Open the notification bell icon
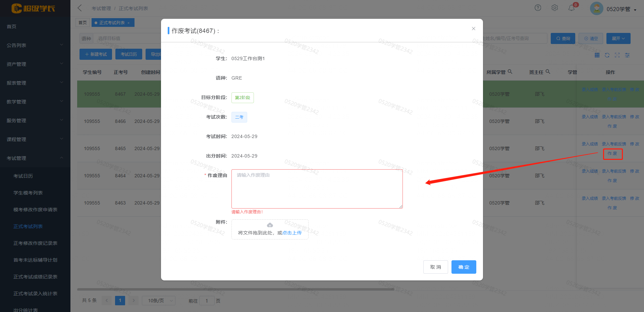The height and width of the screenshot is (312, 644). (572, 8)
